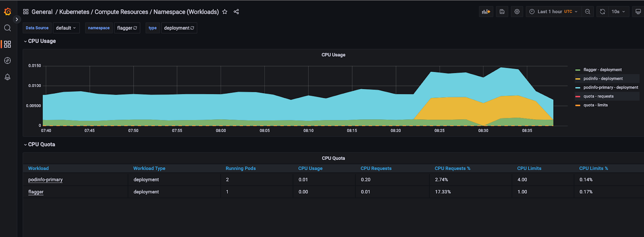This screenshot has width=644, height=237.
Task: Click yellow swatch for podinfo - deployment
Action: click(578, 79)
